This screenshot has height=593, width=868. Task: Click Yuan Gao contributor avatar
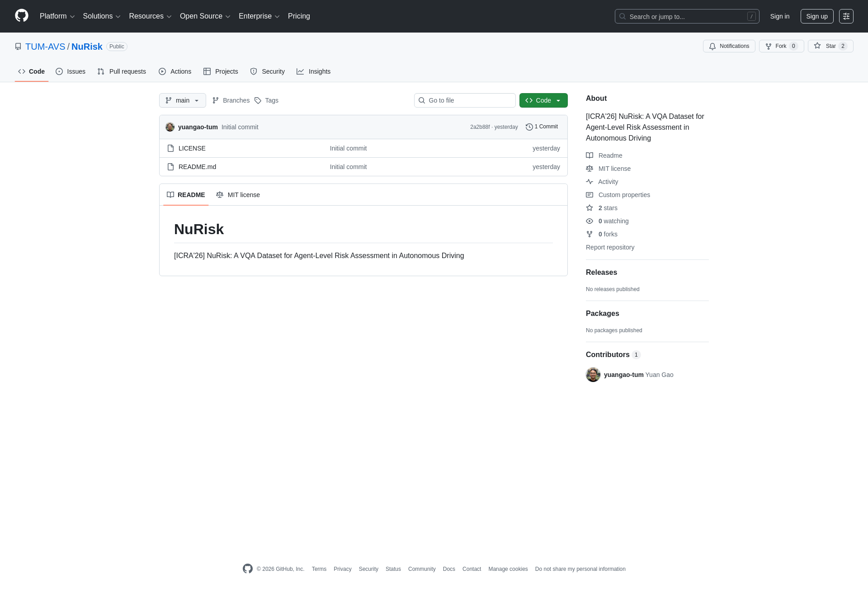tap(593, 375)
